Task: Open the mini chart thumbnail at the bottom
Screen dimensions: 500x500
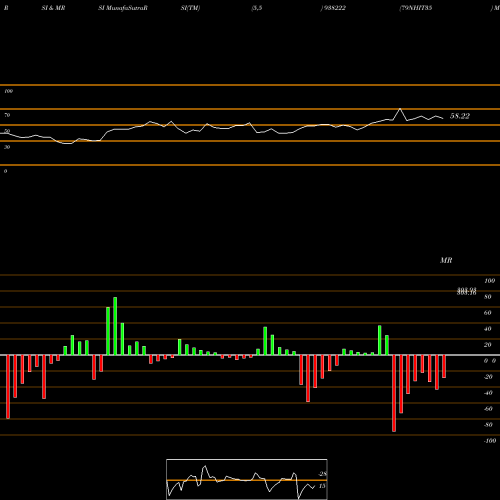Action: tap(247, 479)
